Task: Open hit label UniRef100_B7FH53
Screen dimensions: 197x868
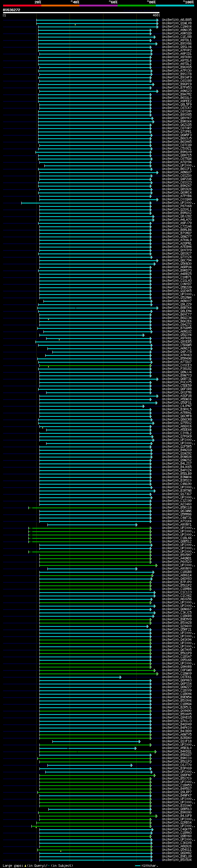Action: coord(177,88)
